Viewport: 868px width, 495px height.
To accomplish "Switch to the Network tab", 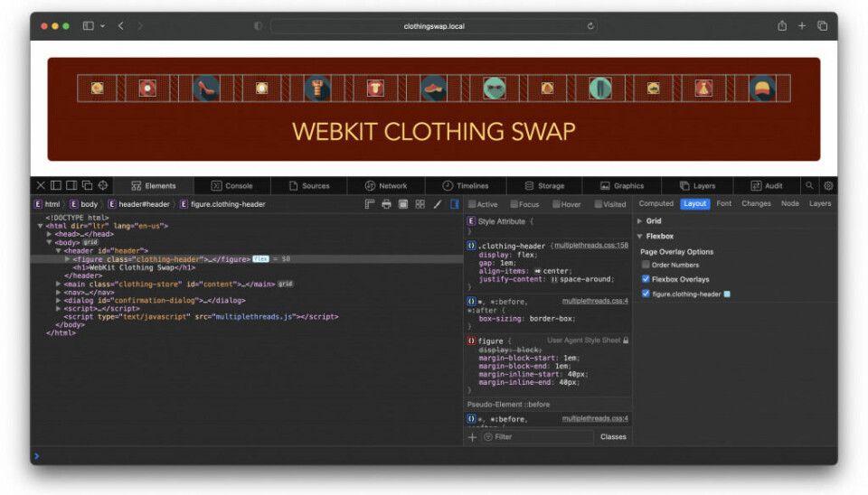I will click(x=386, y=186).
